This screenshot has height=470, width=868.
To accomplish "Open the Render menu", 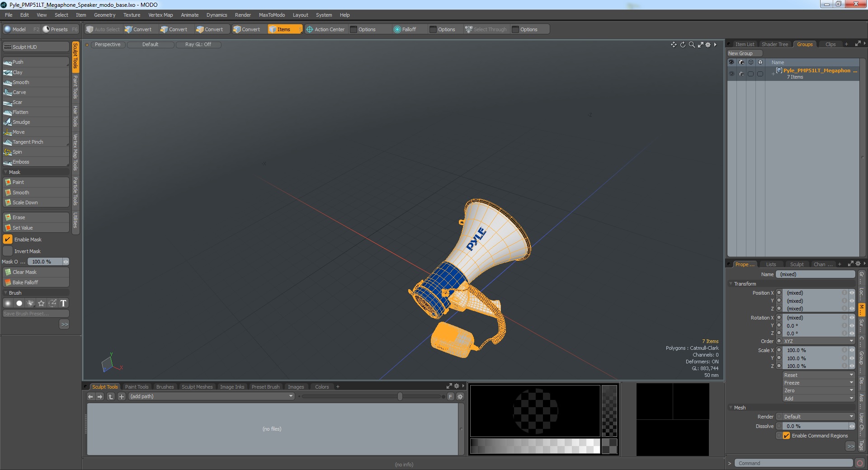I will click(x=243, y=15).
